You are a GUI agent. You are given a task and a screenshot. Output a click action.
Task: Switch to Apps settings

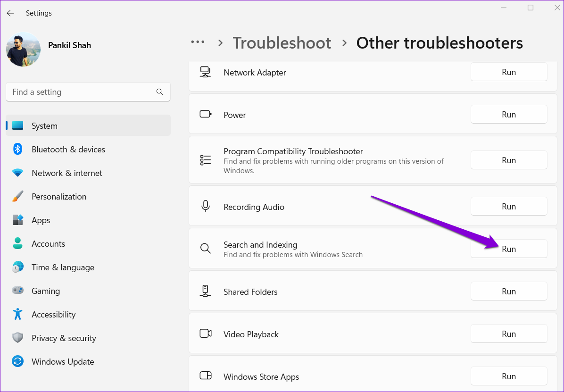(x=41, y=220)
